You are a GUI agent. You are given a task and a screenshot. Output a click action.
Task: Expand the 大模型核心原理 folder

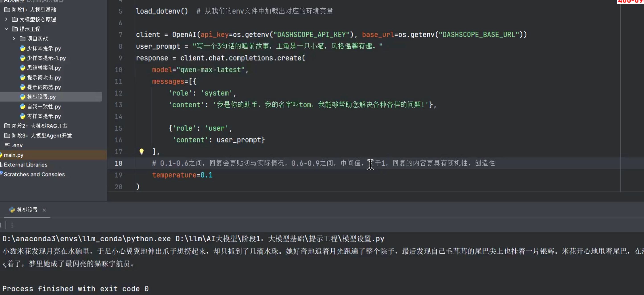(x=6, y=19)
